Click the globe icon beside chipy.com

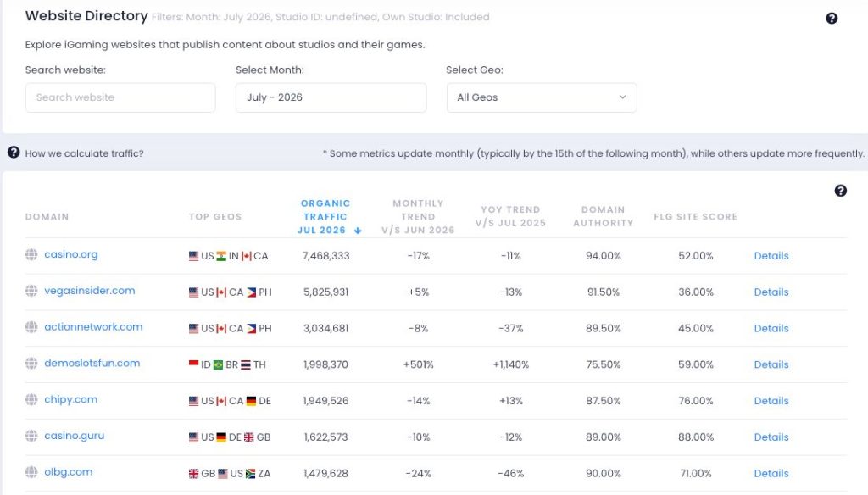coord(31,399)
